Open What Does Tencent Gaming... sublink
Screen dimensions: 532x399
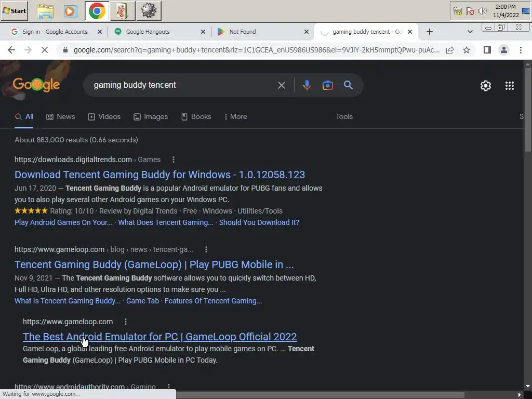(x=166, y=222)
